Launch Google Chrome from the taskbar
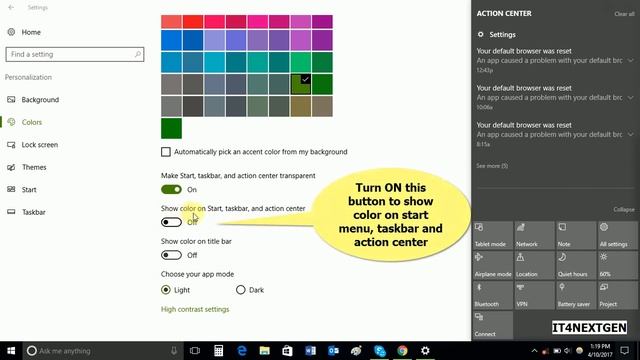 (x=402, y=351)
